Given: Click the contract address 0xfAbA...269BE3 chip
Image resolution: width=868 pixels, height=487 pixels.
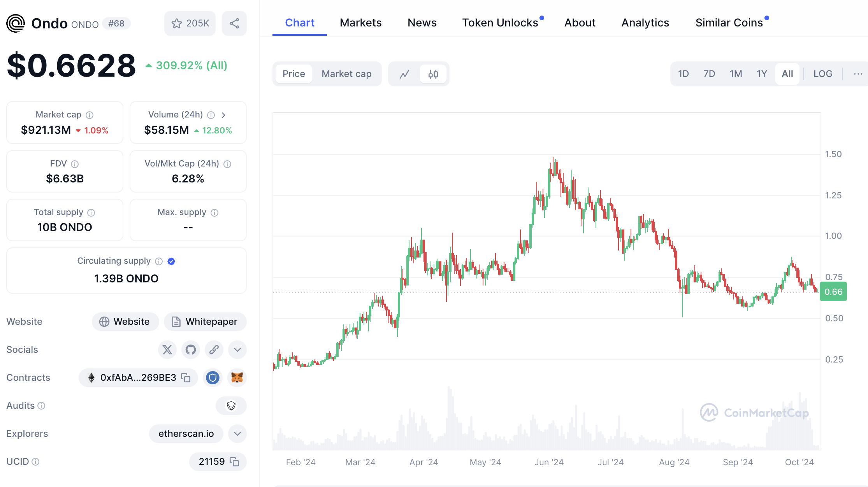Looking at the screenshot, I should pyautogui.click(x=138, y=378).
